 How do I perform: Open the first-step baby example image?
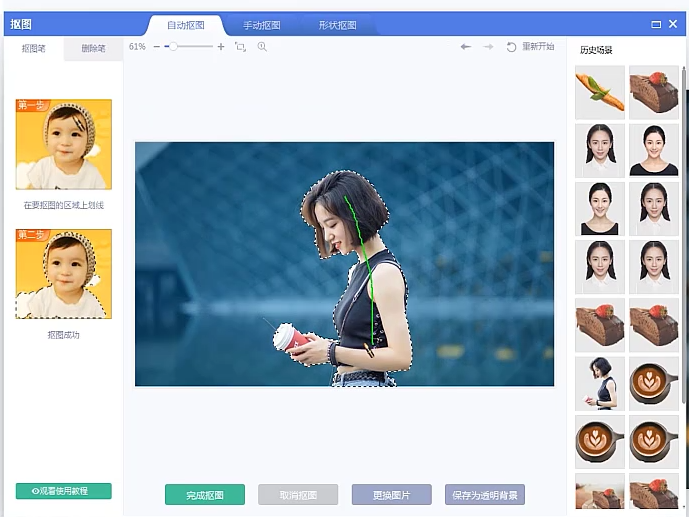(x=64, y=145)
